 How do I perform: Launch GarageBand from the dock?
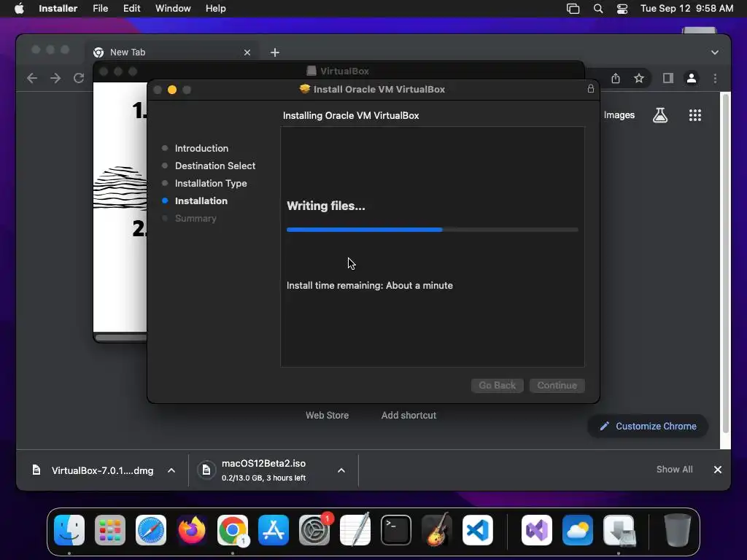tap(437, 530)
